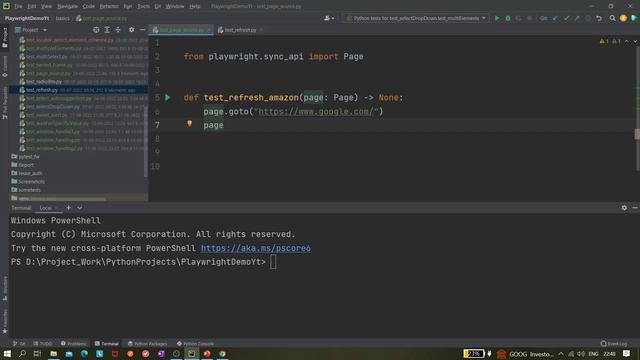Screen dimensions: 640x360
Task: Click the Git commit checkmark icon
Action: click(x=566, y=18)
